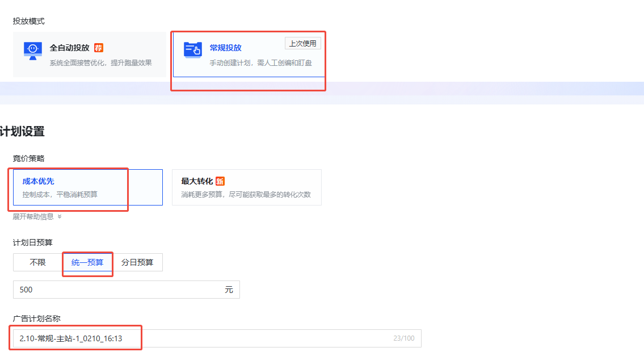
Task: Click the orange 荐 badge
Action: pos(99,48)
